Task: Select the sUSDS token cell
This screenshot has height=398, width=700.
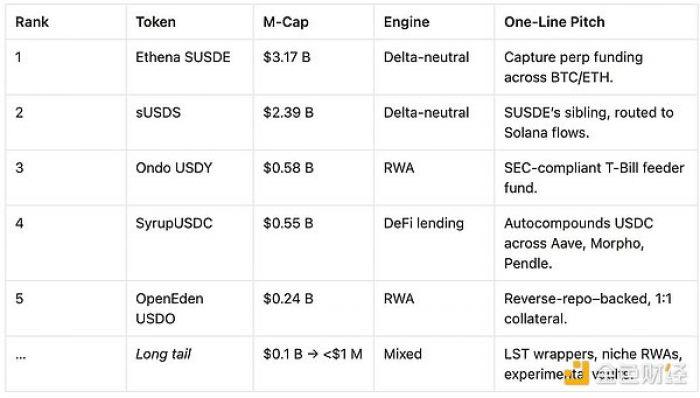Action: click(158, 112)
